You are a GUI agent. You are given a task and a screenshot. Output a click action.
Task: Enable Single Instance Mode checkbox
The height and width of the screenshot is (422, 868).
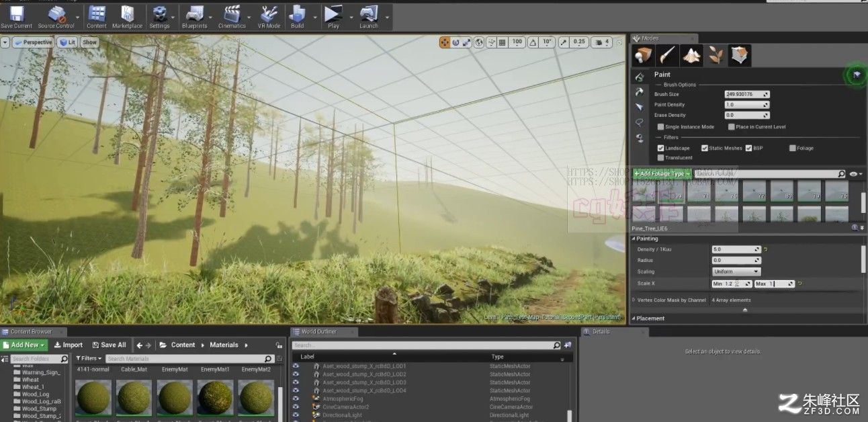[x=660, y=126]
